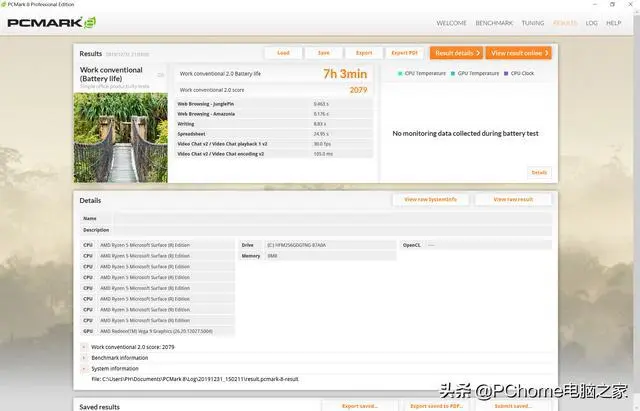640x411 pixels.
Task: Click Submit saved... button
Action: 513,406
